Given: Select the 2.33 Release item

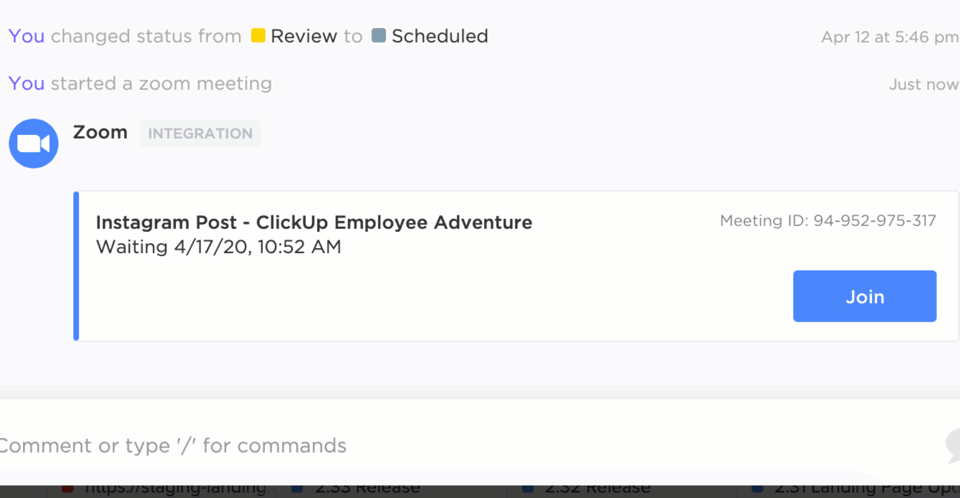Looking at the screenshot, I should (x=364, y=488).
